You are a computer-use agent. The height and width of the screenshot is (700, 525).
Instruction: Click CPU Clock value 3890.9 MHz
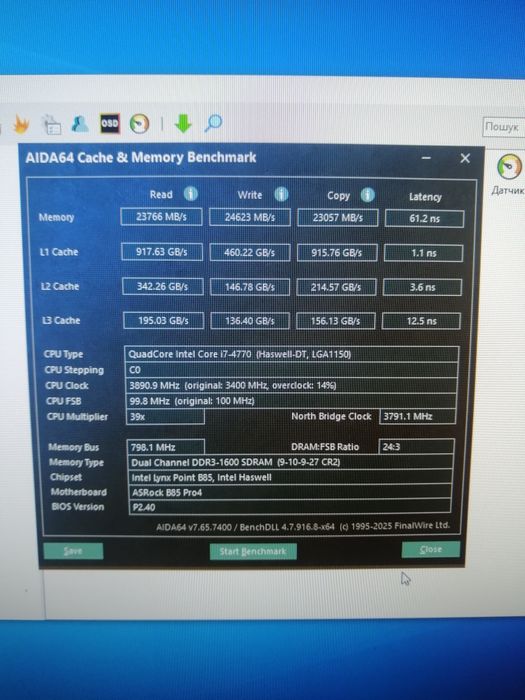pyautogui.click(x=291, y=385)
